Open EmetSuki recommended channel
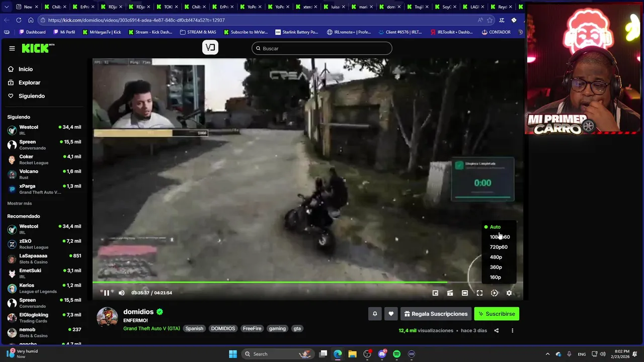Image resolution: width=644 pixels, height=362 pixels. point(44,274)
